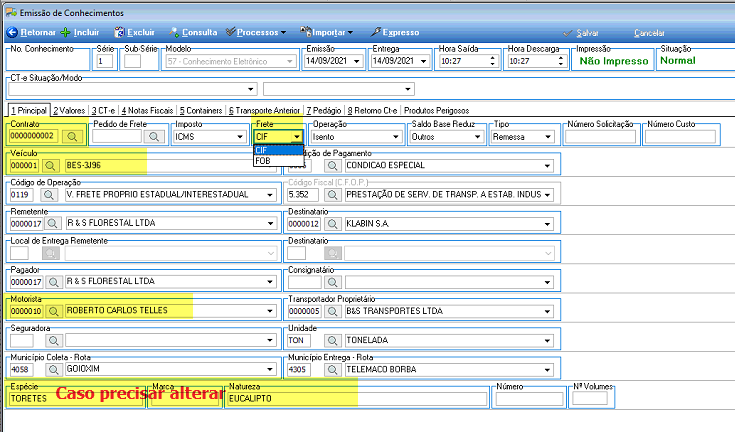Viewport: 735px width, 432px height.
Task: Adjust the Hora Descarga time spinner
Action: pyautogui.click(x=561, y=61)
